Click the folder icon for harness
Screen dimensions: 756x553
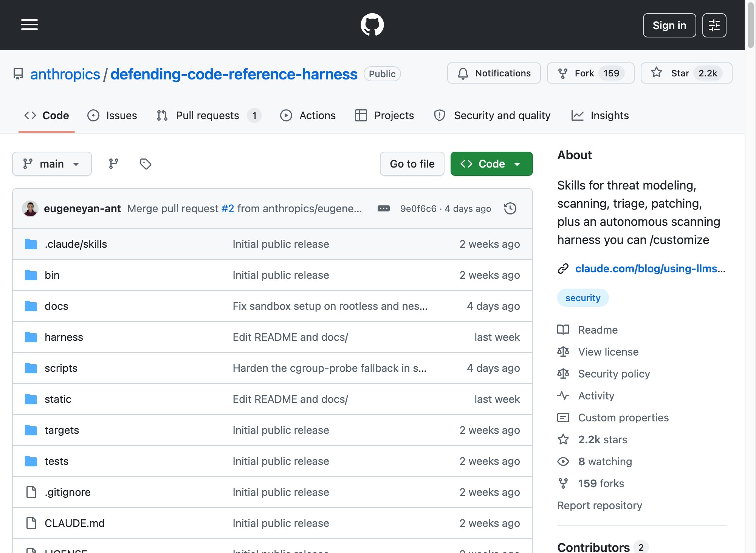31,337
